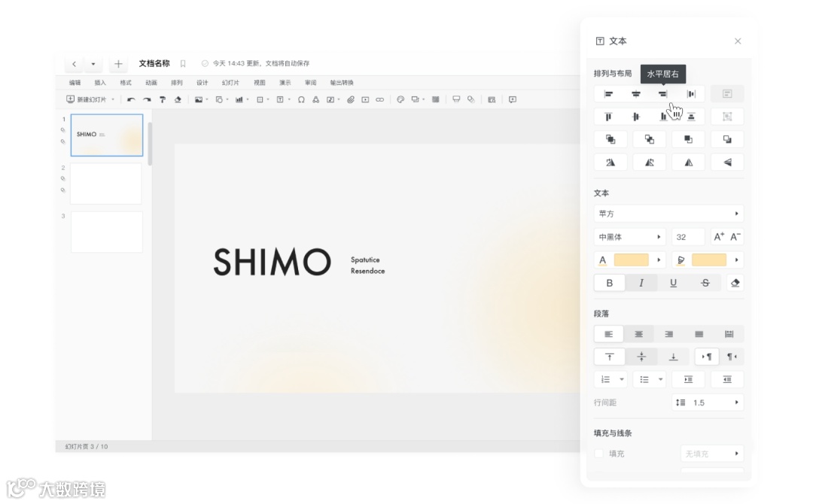Open dropdown arrow next to back button
Screen dimensions: 813x504
pos(93,64)
